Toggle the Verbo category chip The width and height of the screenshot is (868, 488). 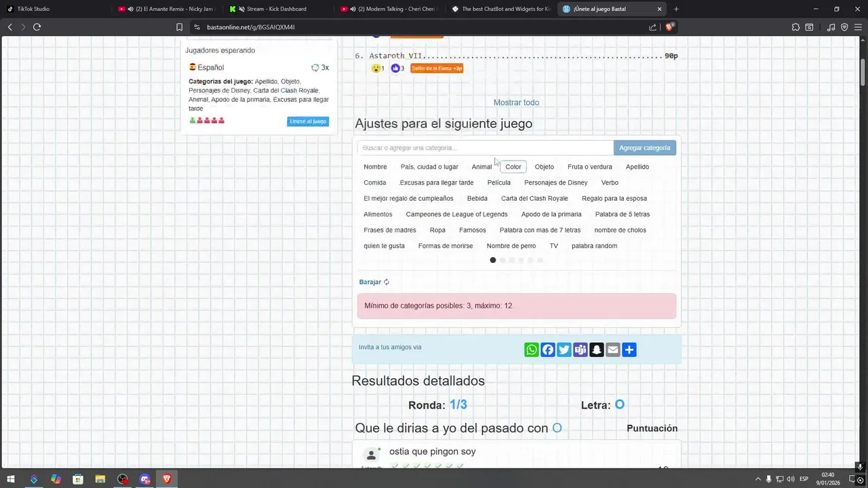[610, 182]
